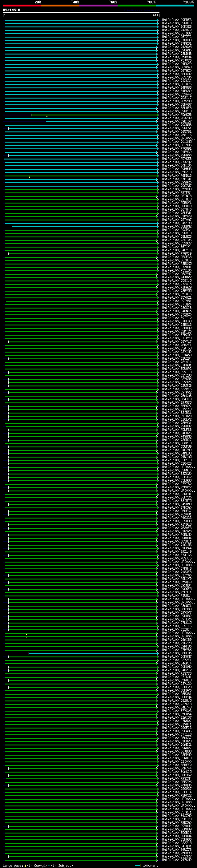Click the query end position label 411
Screen dimensions: 197x868
pyautogui.click(x=155, y=15)
